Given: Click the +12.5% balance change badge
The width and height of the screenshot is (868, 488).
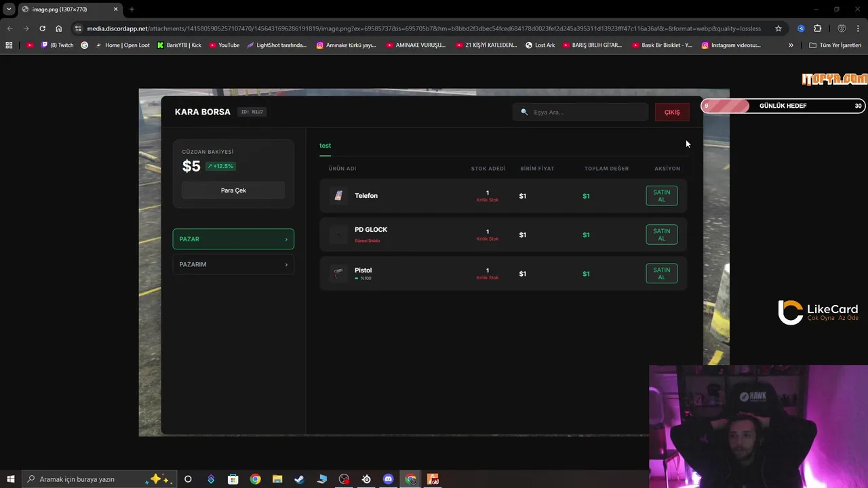Looking at the screenshot, I should (220, 166).
